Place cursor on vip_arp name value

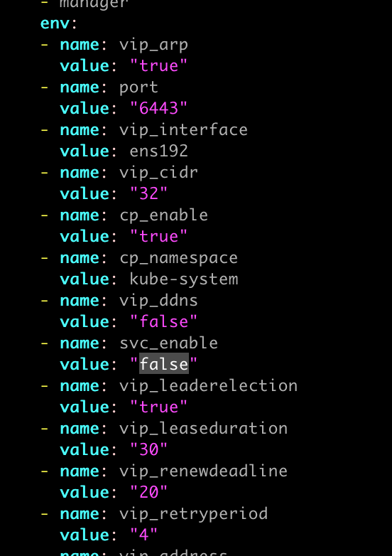tap(153, 46)
